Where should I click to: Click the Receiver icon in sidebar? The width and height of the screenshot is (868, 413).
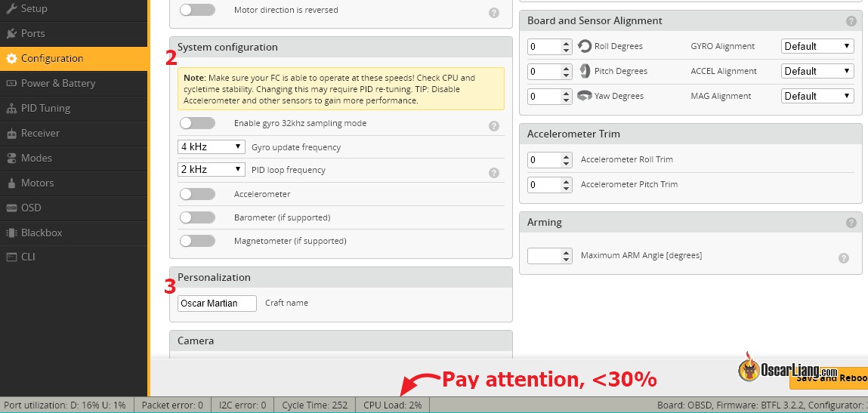[11, 134]
